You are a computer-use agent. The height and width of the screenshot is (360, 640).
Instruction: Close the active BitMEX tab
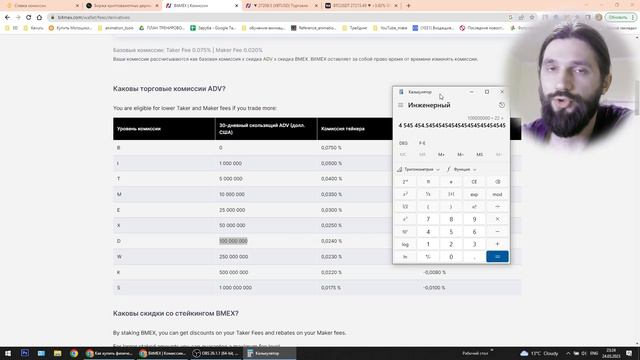tap(236, 6)
